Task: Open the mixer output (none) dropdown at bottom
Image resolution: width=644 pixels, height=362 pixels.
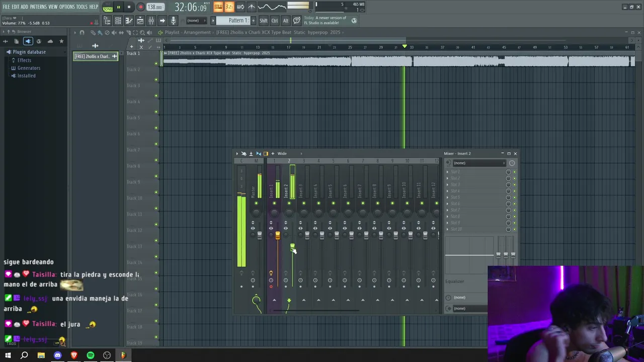Action: click(470, 308)
